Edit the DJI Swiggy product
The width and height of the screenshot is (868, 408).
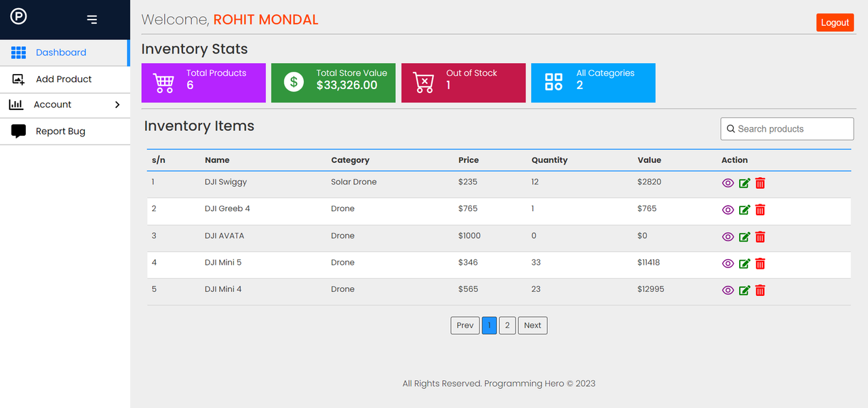[745, 183]
